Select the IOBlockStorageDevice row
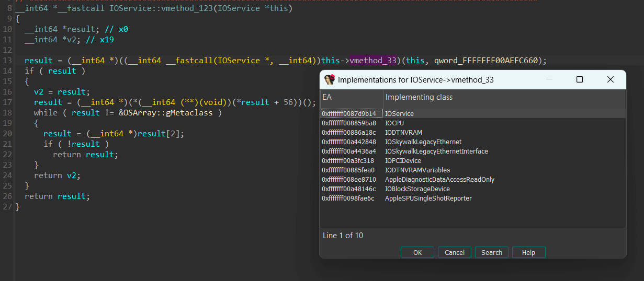 (473, 189)
